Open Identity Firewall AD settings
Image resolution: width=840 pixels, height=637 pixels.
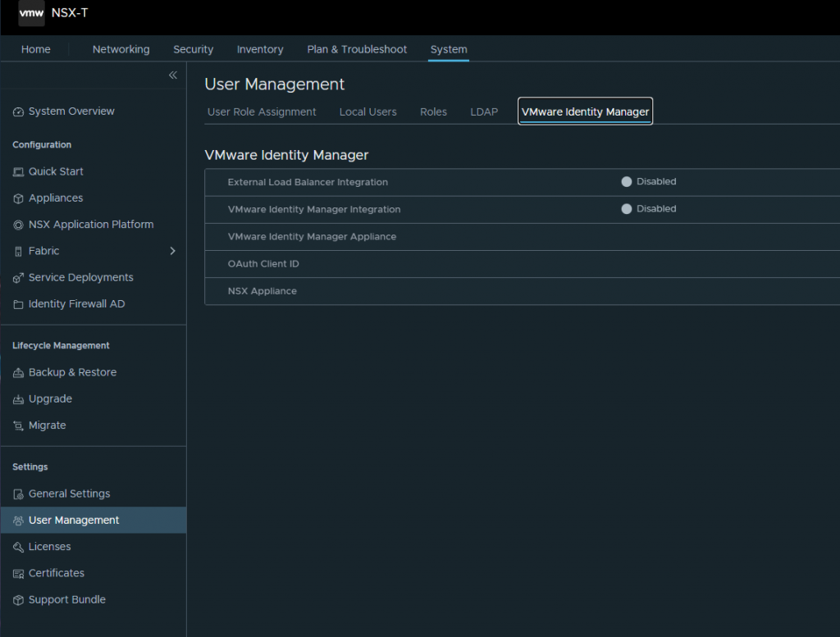[x=76, y=304]
